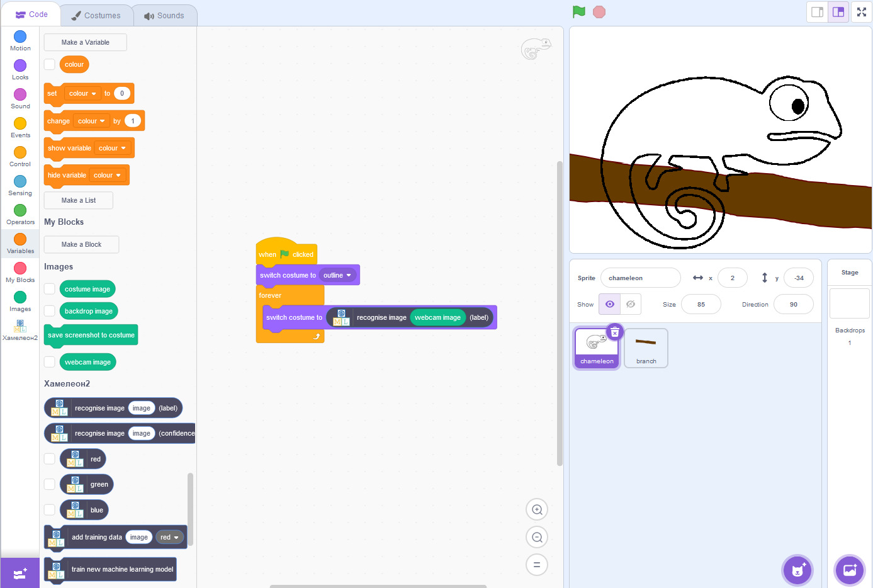Switch to small stage layout
The width and height of the screenshot is (873, 588).
tap(817, 12)
